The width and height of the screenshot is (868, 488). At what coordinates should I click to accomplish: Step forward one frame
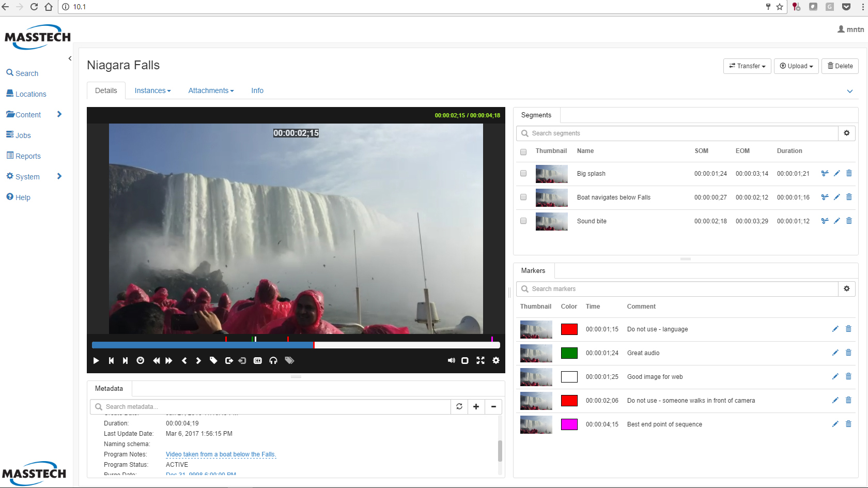(198, 360)
